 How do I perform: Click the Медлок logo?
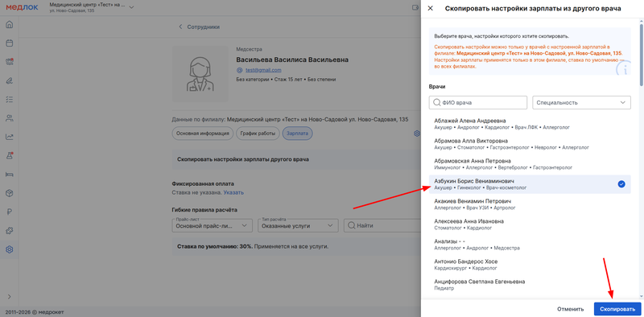pos(22,7)
